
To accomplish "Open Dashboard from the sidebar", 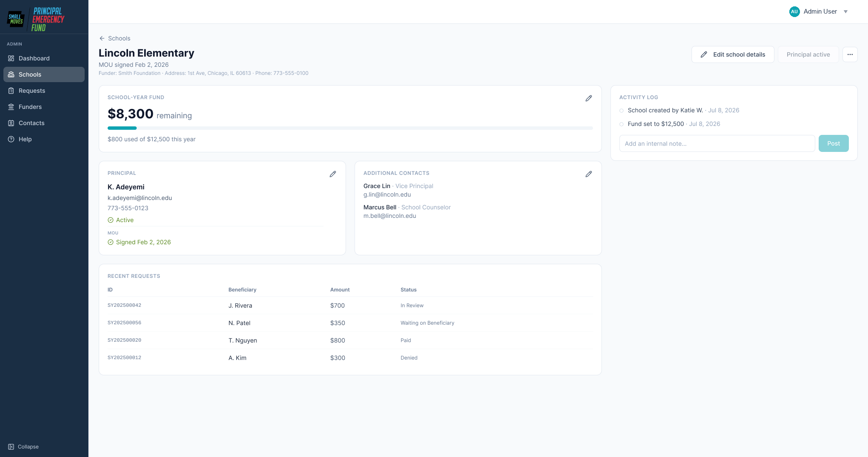I will click(x=44, y=58).
